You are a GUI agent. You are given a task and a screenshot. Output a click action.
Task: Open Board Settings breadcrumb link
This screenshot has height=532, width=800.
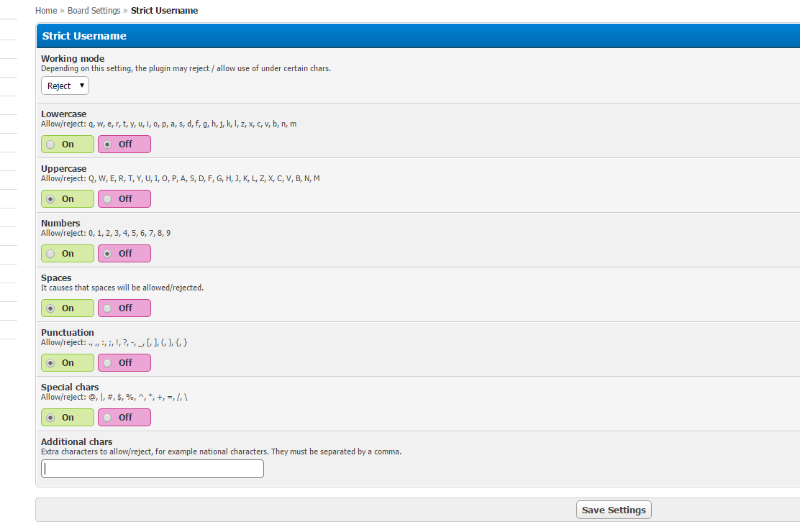[x=94, y=11]
